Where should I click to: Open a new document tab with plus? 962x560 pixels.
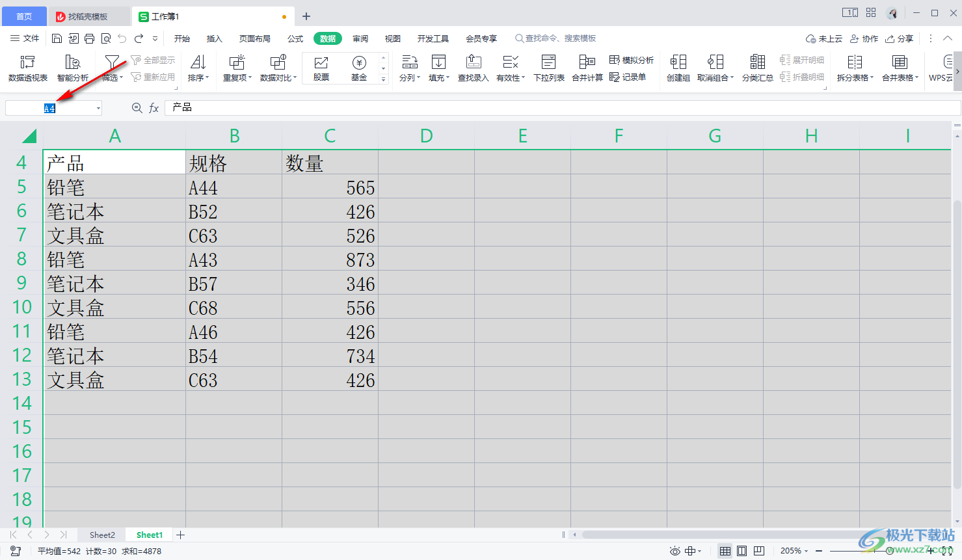click(x=306, y=16)
